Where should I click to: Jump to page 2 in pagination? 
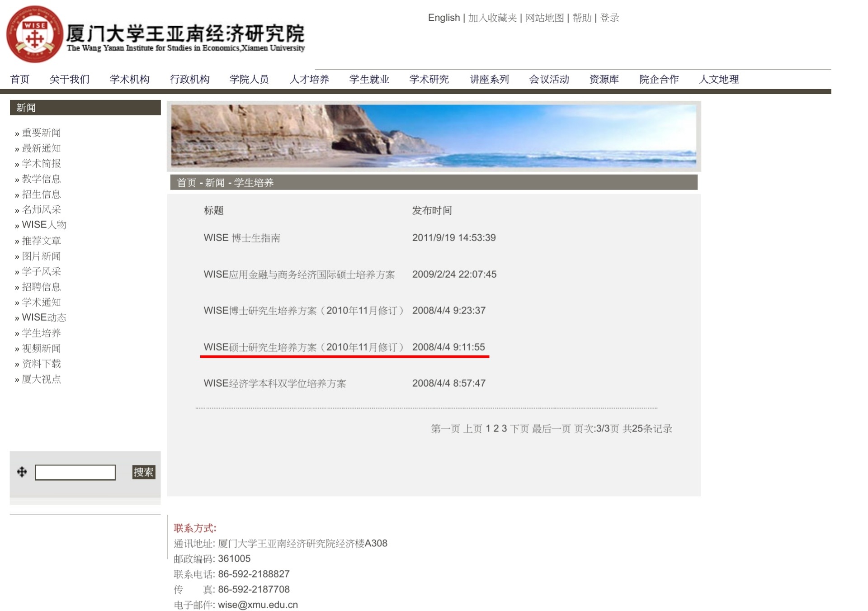(x=496, y=429)
